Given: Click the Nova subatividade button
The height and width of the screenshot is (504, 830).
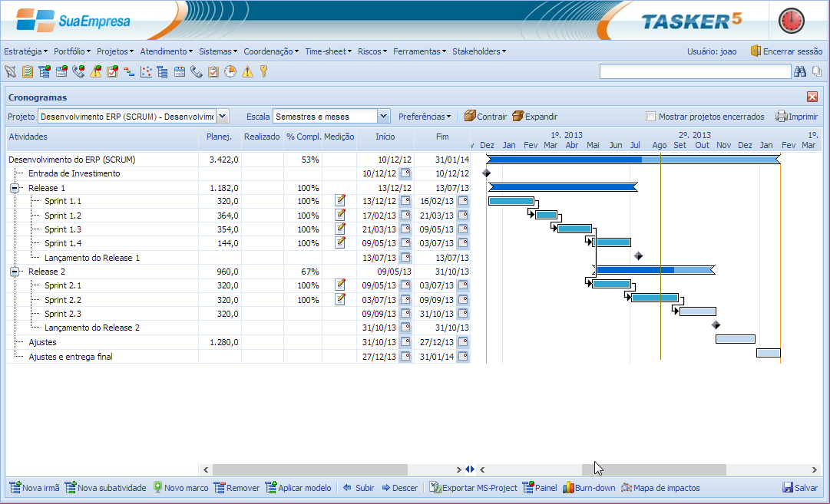Looking at the screenshot, I should point(105,488).
